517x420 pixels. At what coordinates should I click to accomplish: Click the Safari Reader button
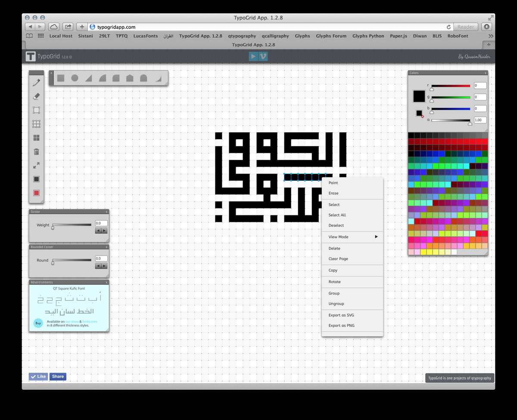[466, 27]
